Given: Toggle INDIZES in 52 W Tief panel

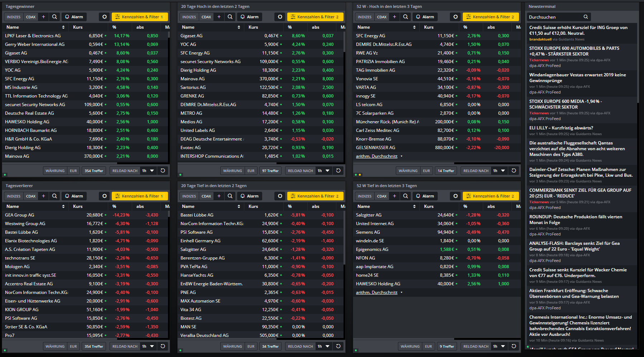Looking at the screenshot, I should 365,196.
